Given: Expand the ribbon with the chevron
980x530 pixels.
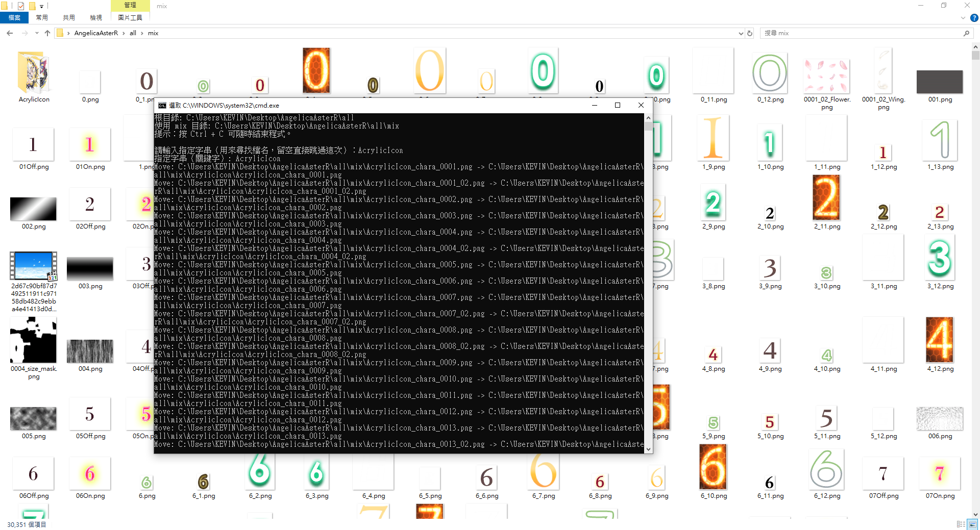Looking at the screenshot, I should 963,18.
